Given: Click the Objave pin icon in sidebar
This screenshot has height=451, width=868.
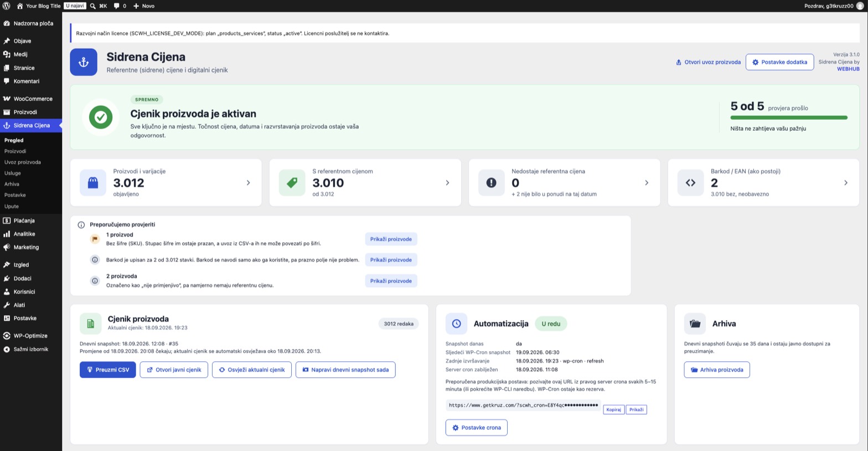Looking at the screenshot, I should point(7,41).
